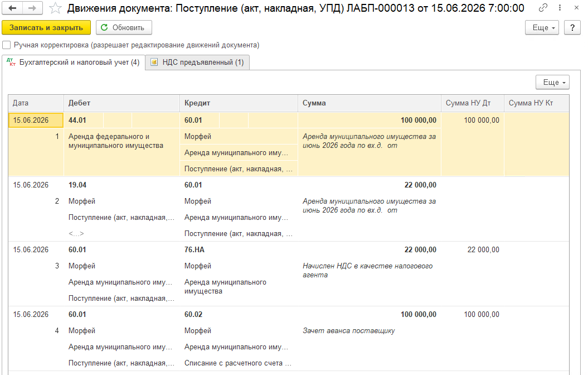Enable Ручная корректировка checkbox

pyautogui.click(x=6, y=45)
